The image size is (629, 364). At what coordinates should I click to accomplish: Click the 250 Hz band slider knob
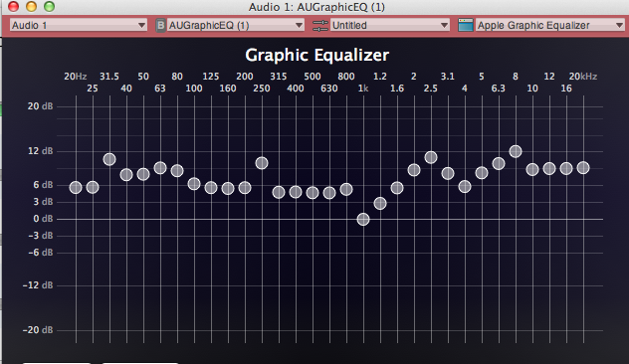tap(262, 163)
